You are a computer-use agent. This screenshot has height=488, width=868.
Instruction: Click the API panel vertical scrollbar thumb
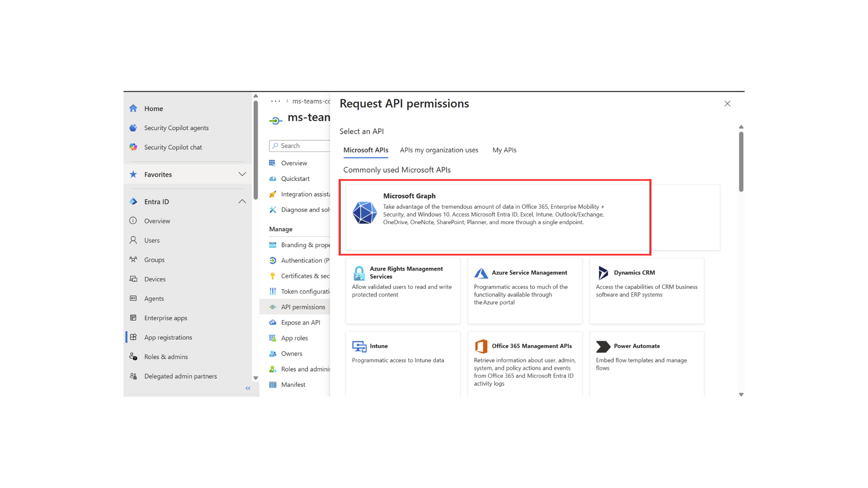point(741,161)
